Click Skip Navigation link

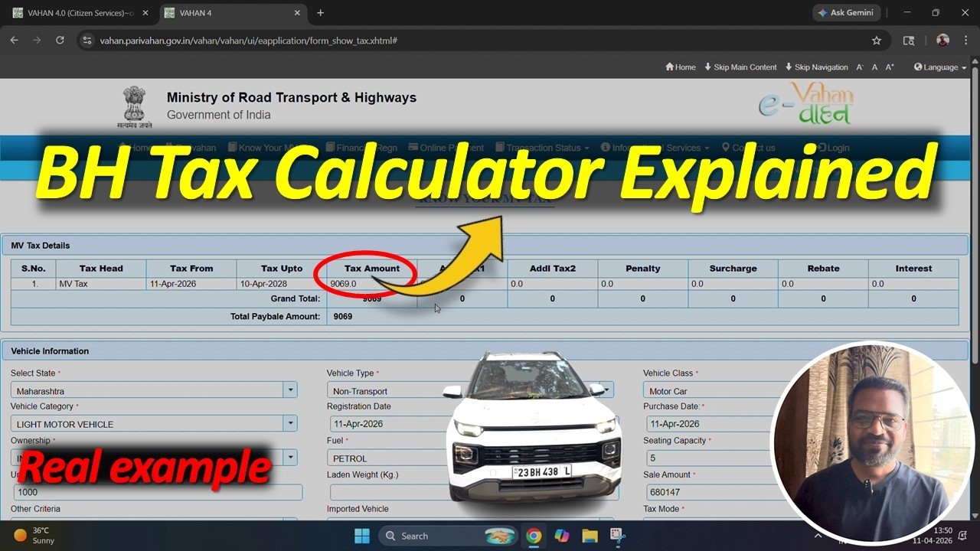tap(816, 67)
